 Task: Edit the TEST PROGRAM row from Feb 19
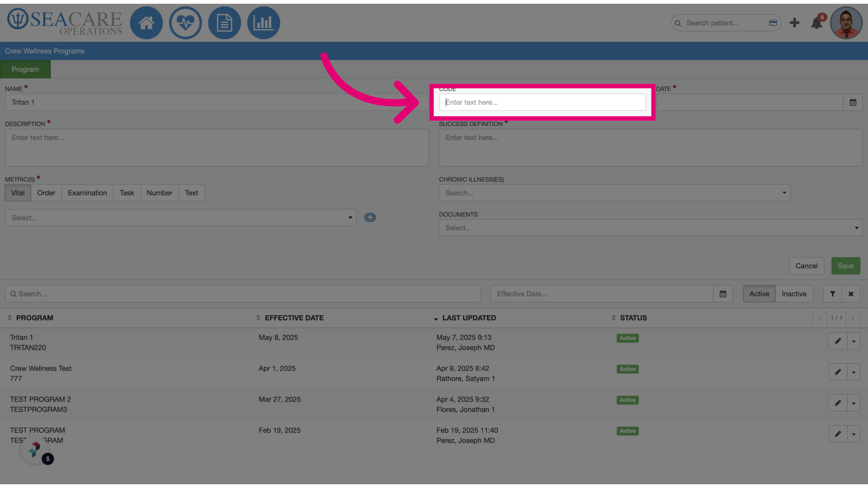coord(838,434)
